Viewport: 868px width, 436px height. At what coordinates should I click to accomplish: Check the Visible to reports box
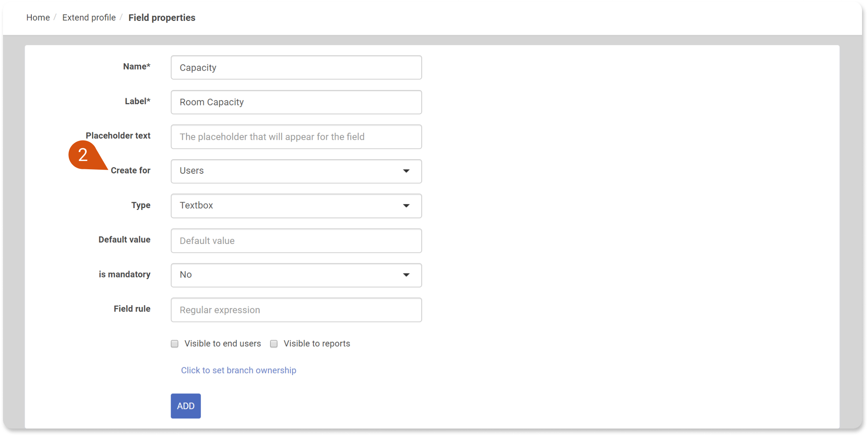point(274,344)
